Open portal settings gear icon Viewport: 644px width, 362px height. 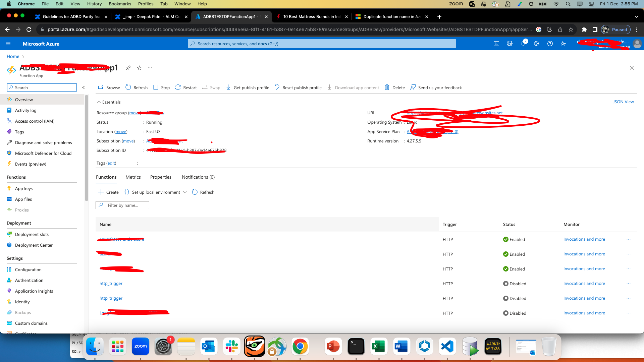[537, 44]
